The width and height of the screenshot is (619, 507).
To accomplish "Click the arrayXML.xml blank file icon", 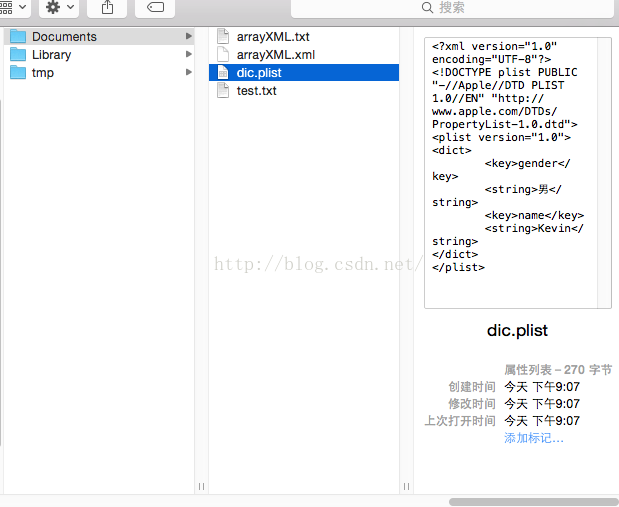I will tap(223, 54).
